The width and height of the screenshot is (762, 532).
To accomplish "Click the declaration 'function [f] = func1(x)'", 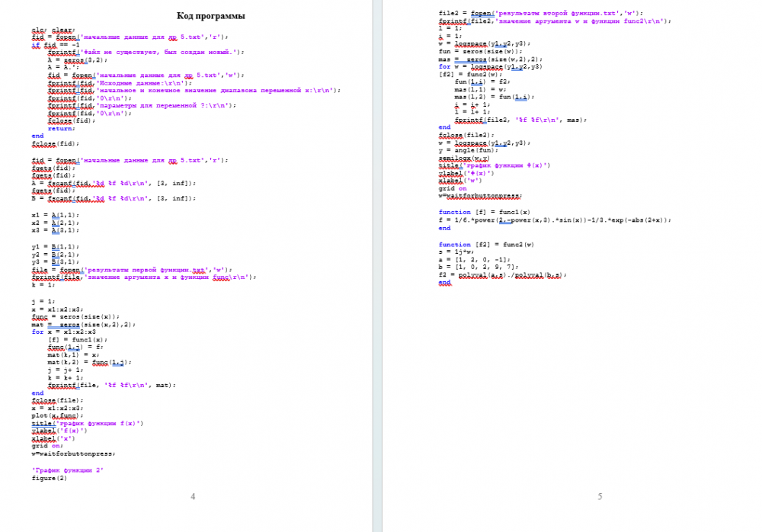I will point(484,212).
